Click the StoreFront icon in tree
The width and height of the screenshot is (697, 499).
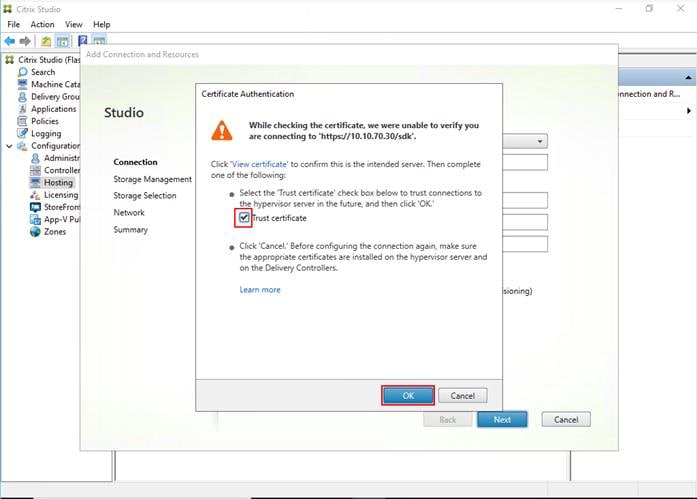click(x=35, y=207)
